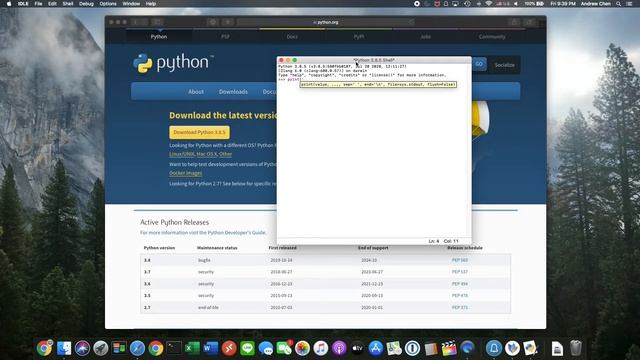The height and width of the screenshot is (360, 640).
Task: Open PEP 537 release schedule link
Action: [460, 272]
